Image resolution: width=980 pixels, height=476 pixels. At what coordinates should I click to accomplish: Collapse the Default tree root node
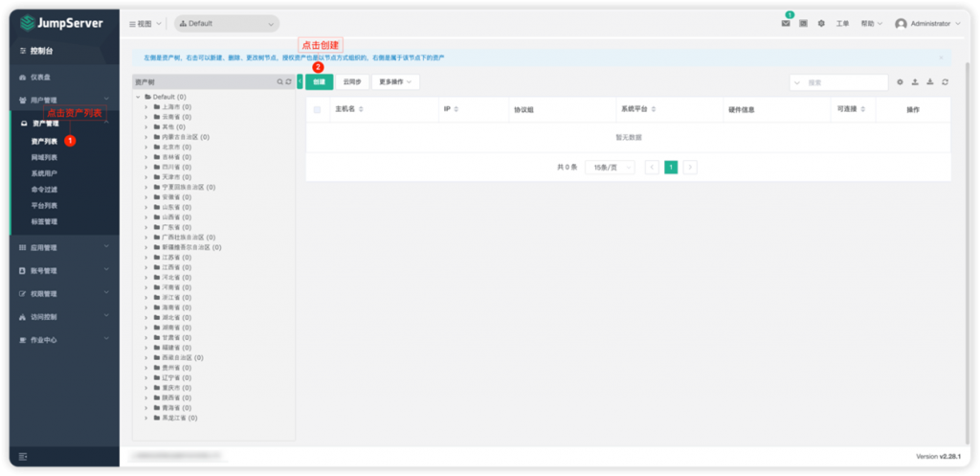coord(138,97)
